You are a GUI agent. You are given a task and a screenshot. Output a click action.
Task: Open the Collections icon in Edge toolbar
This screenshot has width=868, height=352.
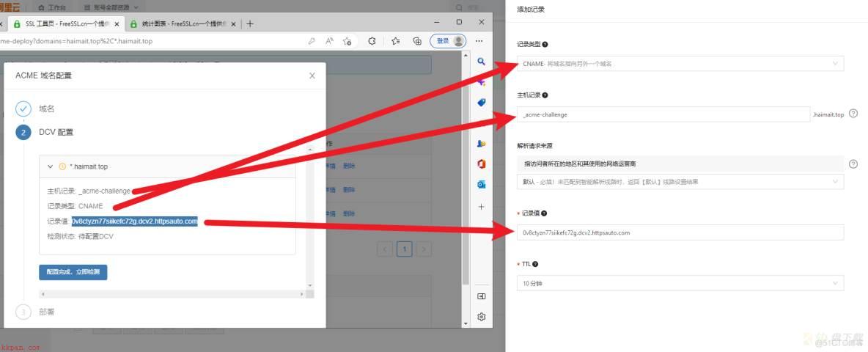[417, 41]
